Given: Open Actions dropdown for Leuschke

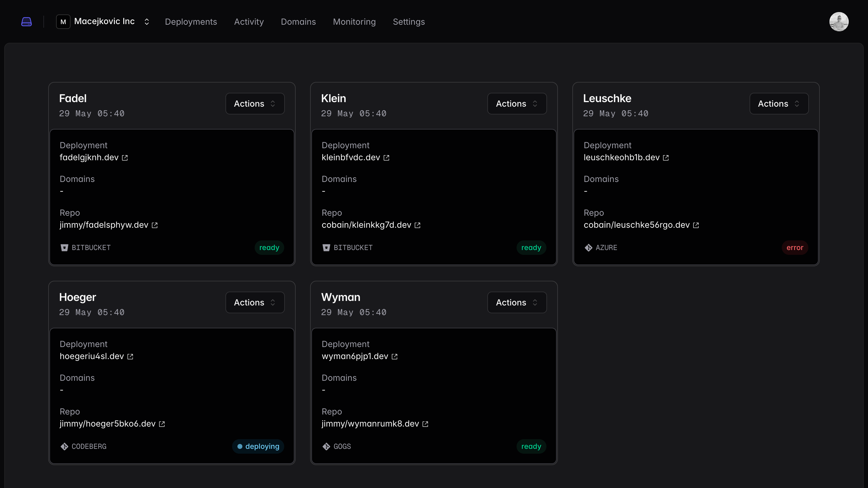Looking at the screenshot, I should (x=779, y=104).
